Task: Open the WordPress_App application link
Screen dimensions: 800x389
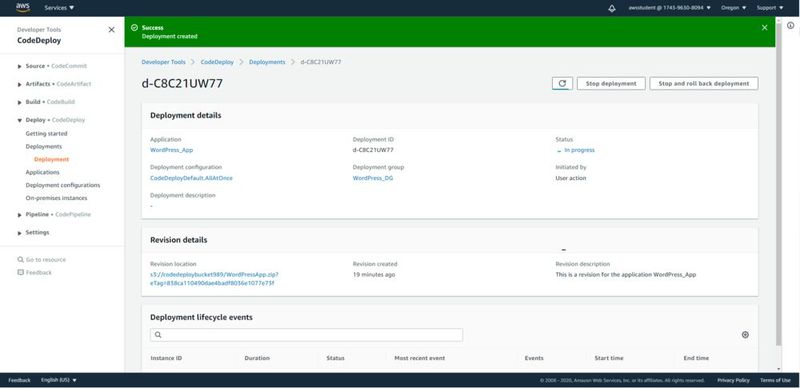Action: (x=171, y=150)
